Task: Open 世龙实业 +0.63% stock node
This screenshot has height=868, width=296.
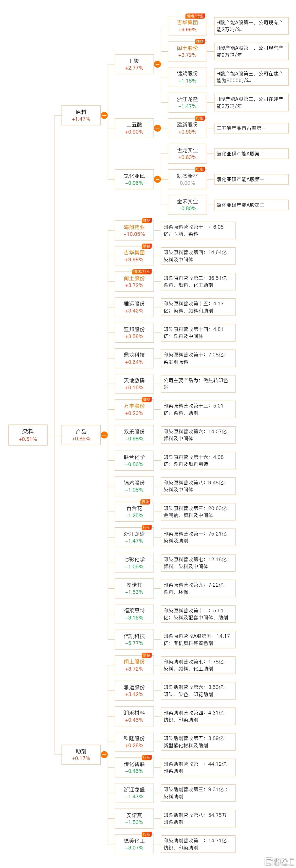Action: 187,154
